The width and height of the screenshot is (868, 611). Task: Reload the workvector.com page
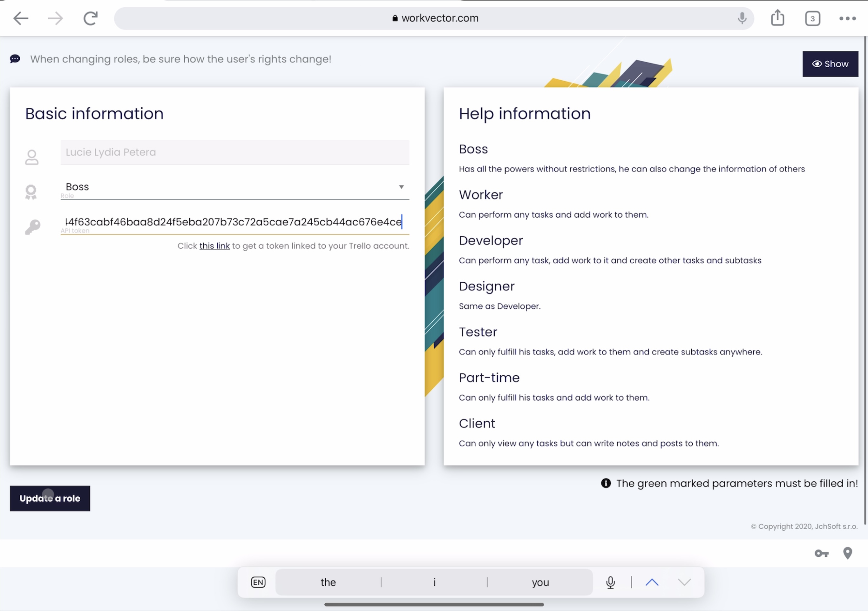point(90,18)
